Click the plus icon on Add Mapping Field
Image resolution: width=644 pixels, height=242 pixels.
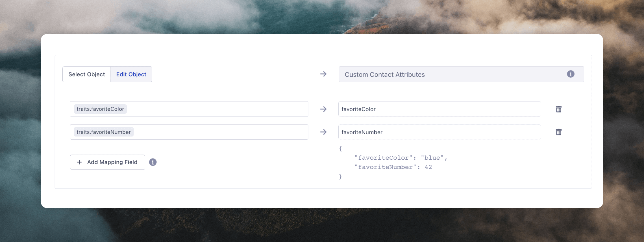[x=79, y=162]
